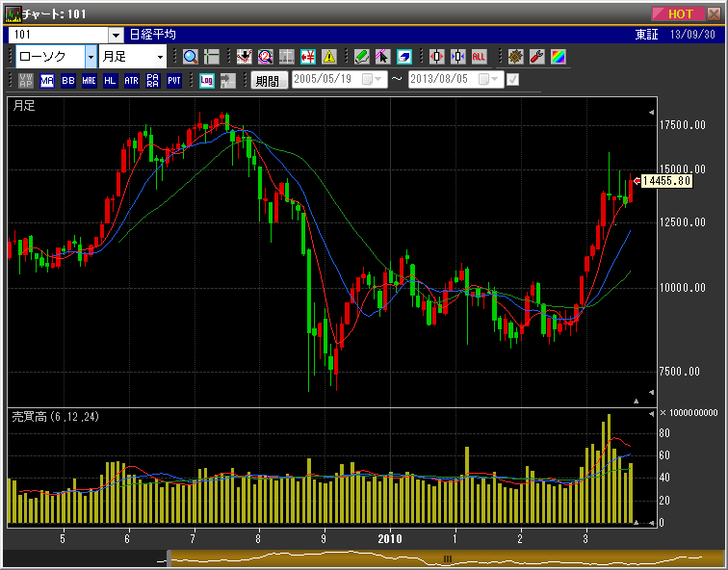Click the HOT button in title bar
The width and height of the screenshot is (728, 570).
click(681, 13)
